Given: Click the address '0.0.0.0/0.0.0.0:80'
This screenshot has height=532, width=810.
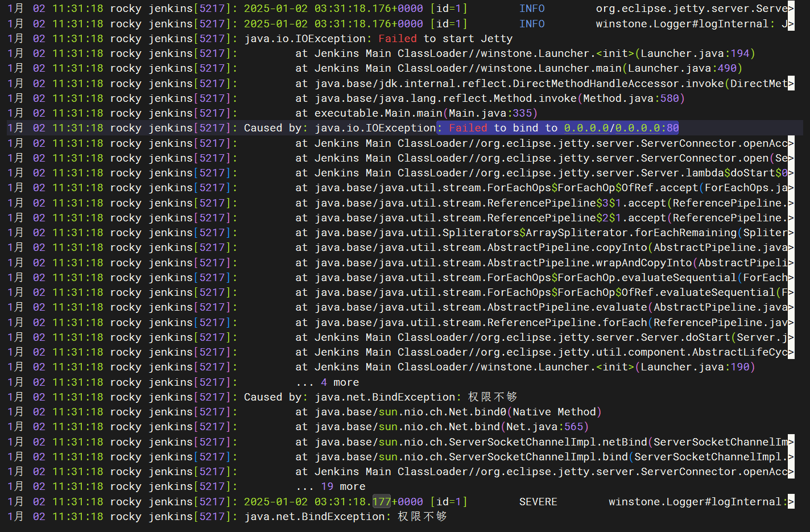Looking at the screenshot, I should 621,128.
